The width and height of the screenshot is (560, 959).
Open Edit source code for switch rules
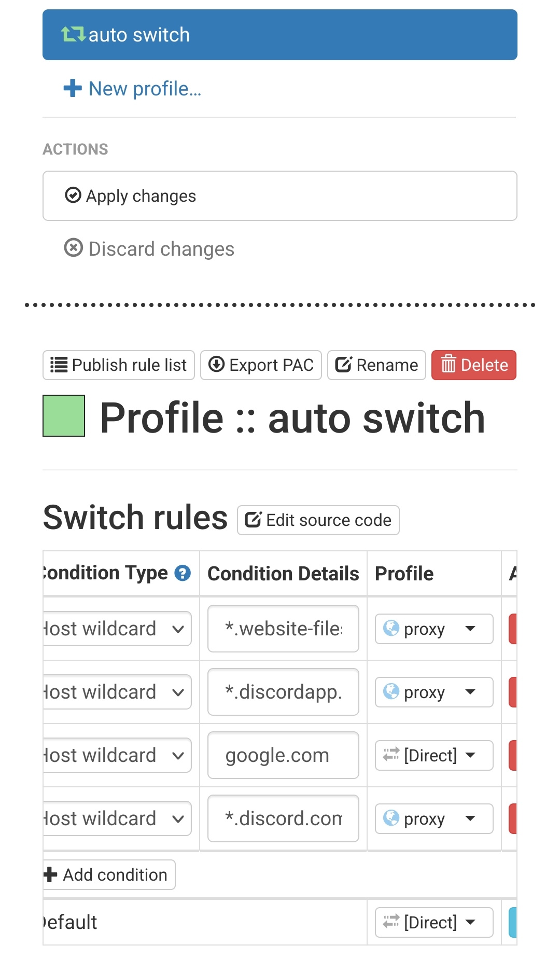(x=318, y=520)
